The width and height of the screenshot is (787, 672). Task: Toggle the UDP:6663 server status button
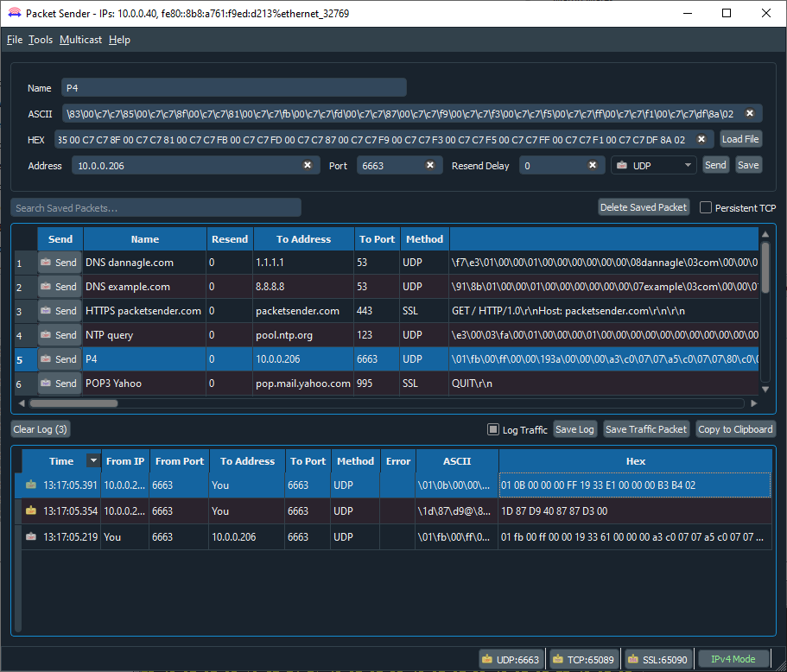click(x=511, y=659)
